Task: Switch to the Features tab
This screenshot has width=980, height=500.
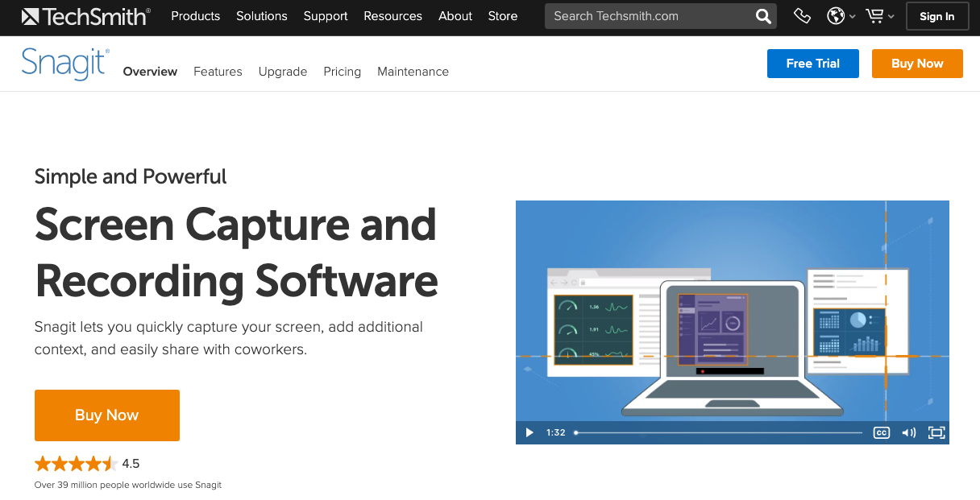Action: pos(218,72)
